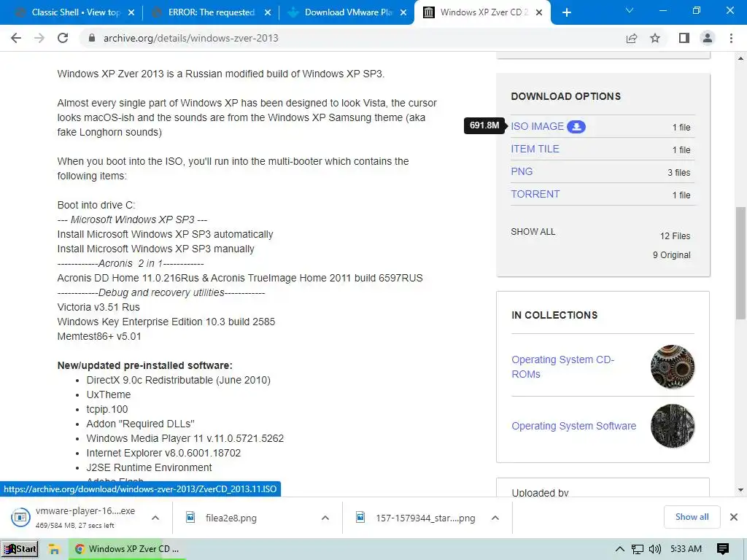
Task: Go back to the previous page
Action: pyautogui.click(x=16, y=38)
